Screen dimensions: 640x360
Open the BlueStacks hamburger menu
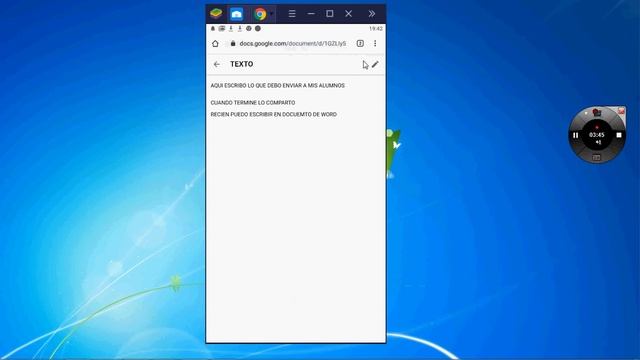pos(292,14)
